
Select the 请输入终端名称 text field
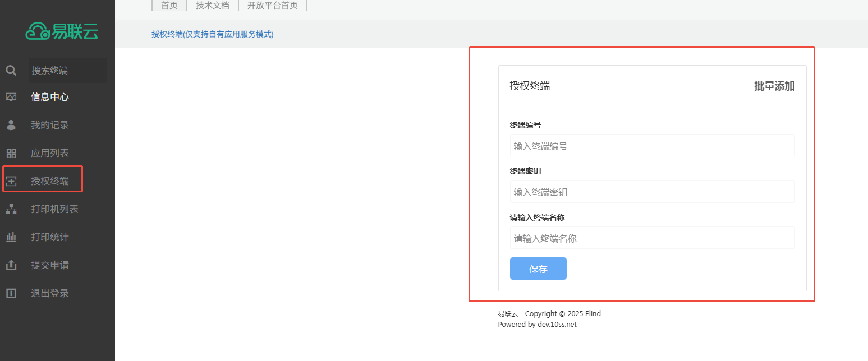click(x=652, y=238)
